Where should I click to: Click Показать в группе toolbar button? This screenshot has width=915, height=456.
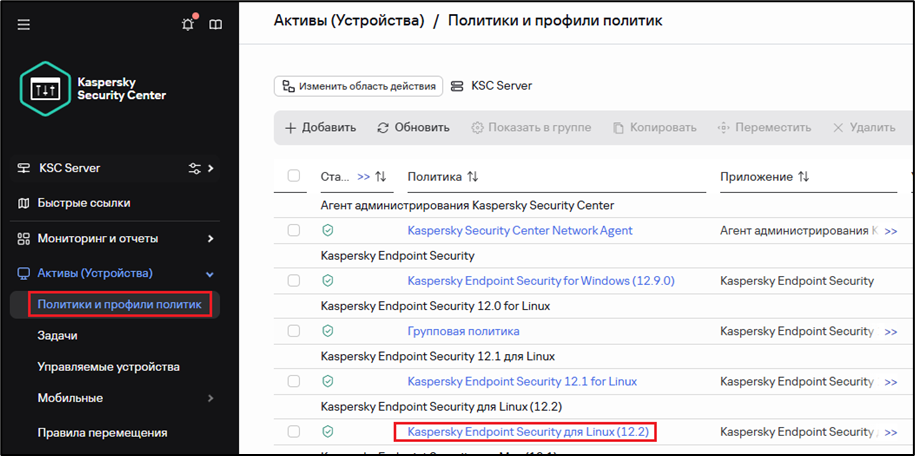(531, 127)
